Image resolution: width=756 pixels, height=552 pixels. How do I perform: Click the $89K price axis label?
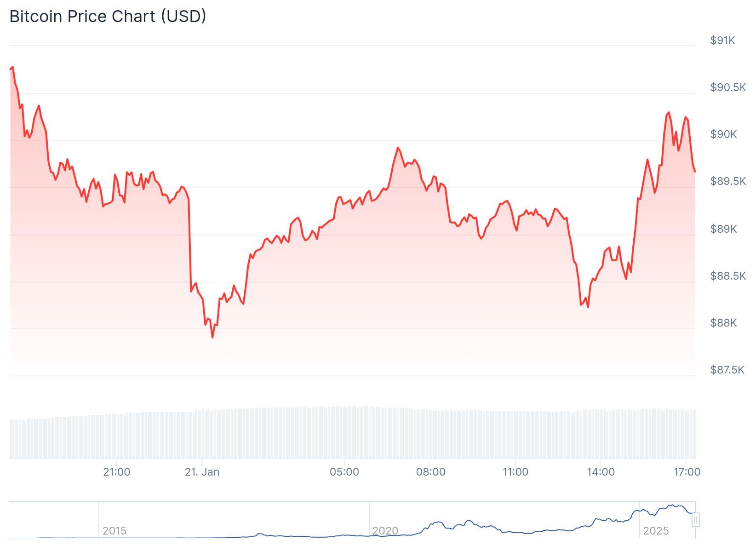pyautogui.click(x=723, y=229)
